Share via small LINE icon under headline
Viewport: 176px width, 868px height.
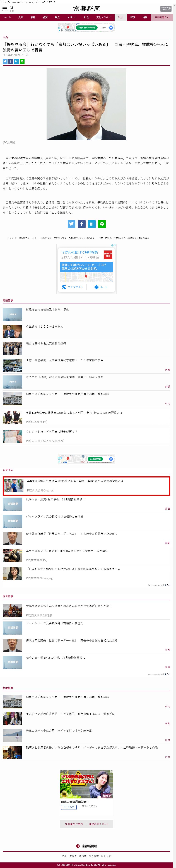click(x=22, y=61)
